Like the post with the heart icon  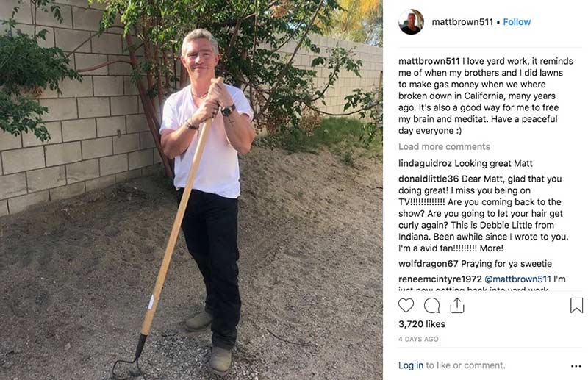pos(406,305)
